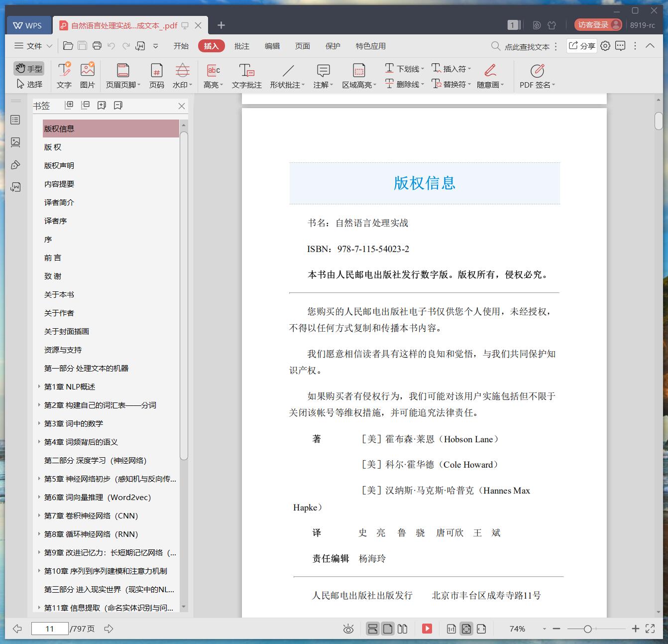Go to next page arrow
668x644 pixels.
(109, 629)
